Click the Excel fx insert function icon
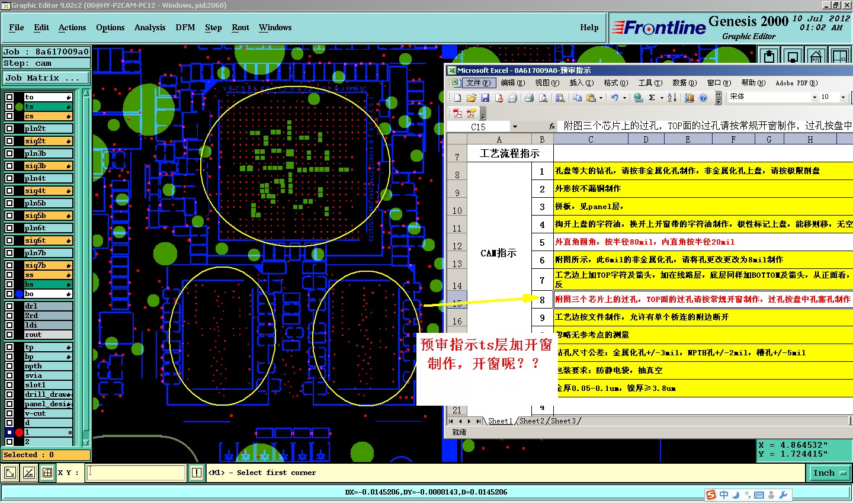The image size is (853, 504). 552,126
